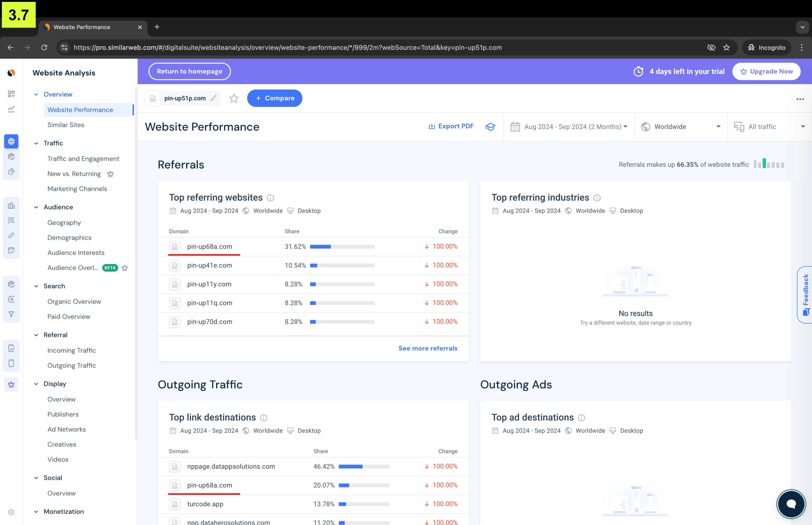Click the globe Website Analysis rail icon
This screenshot has width=812, height=525.
click(x=11, y=142)
